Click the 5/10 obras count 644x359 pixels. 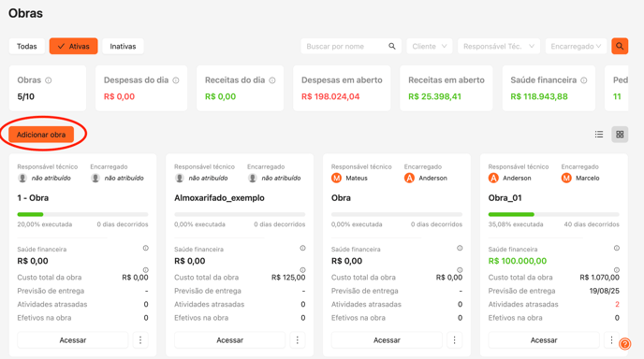click(26, 97)
